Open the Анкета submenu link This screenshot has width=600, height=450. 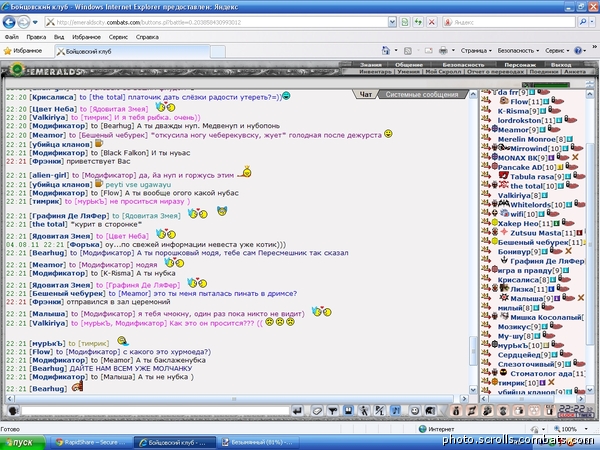click(x=575, y=72)
